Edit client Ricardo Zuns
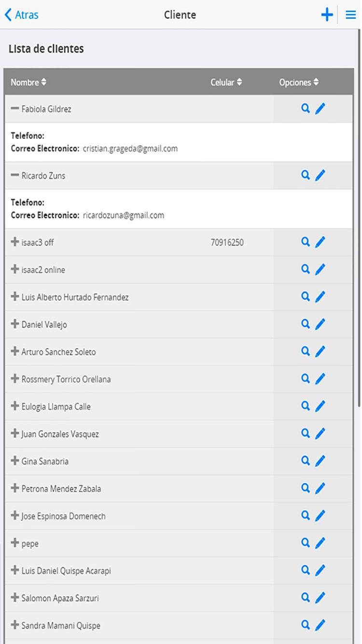Image resolution: width=362 pixels, height=644 pixels. (320, 176)
